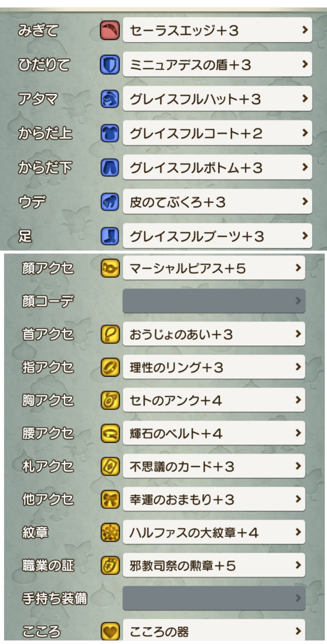Click the blue shield icon for ひだりて
This screenshot has width=327, height=644.
click(x=110, y=65)
